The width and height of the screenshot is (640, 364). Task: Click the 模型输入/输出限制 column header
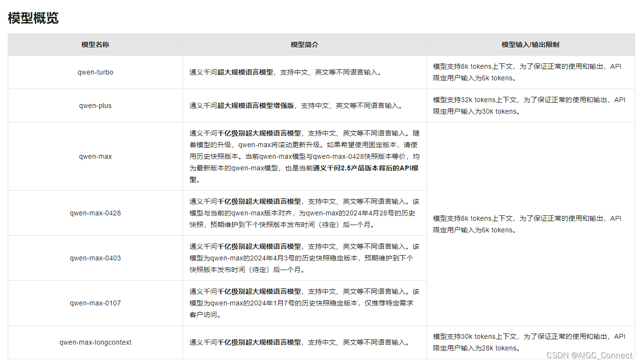point(531,45)
